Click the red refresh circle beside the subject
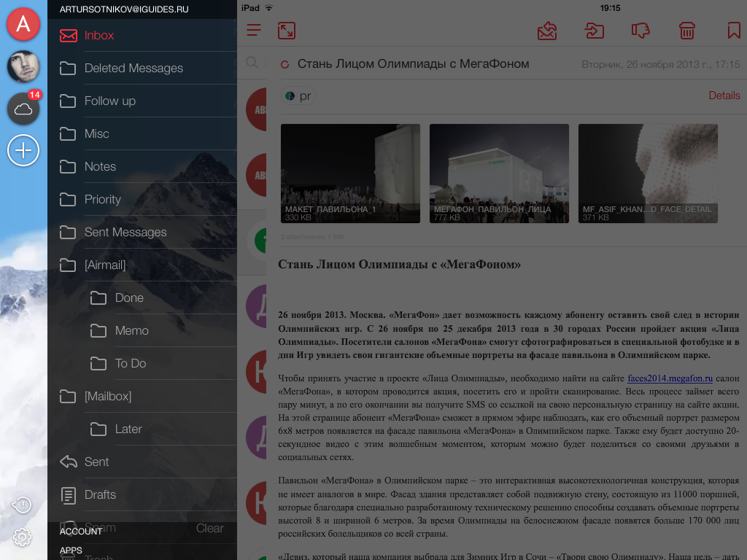Image resolution: width=747 pixels, height=560 pixels. [x=285, y=64]
